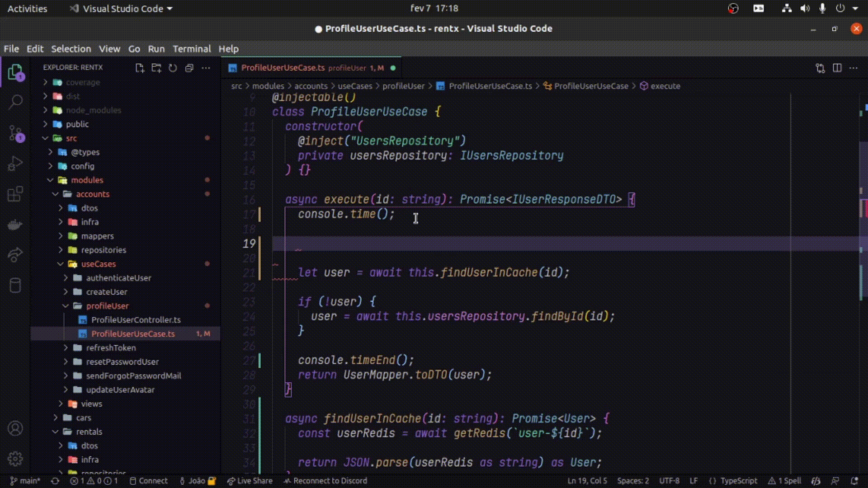Split the editor to the right
Image resolution: width=868 pixels, height=488 pixels.
[837, 68]
